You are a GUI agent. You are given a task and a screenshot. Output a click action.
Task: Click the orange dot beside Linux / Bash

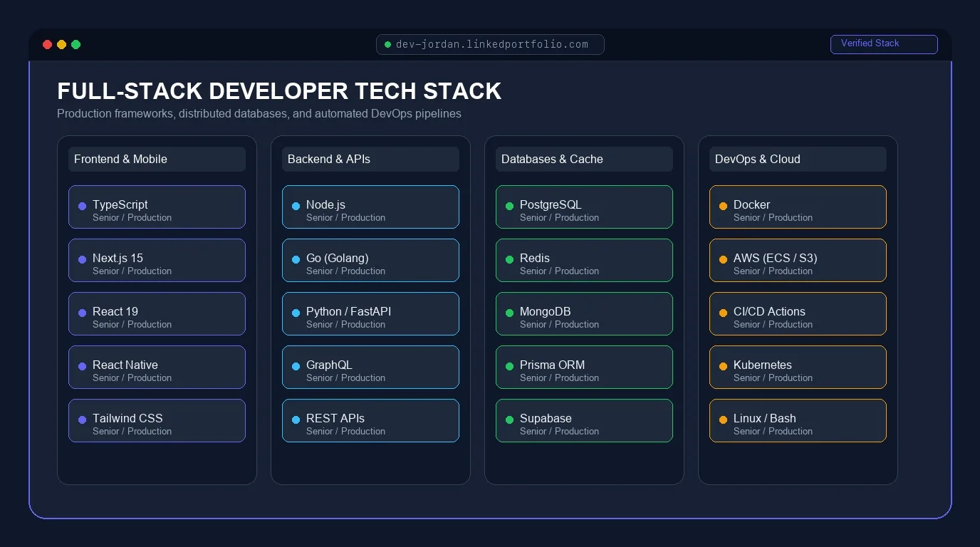pyautogui.click(x=723, y=420)
